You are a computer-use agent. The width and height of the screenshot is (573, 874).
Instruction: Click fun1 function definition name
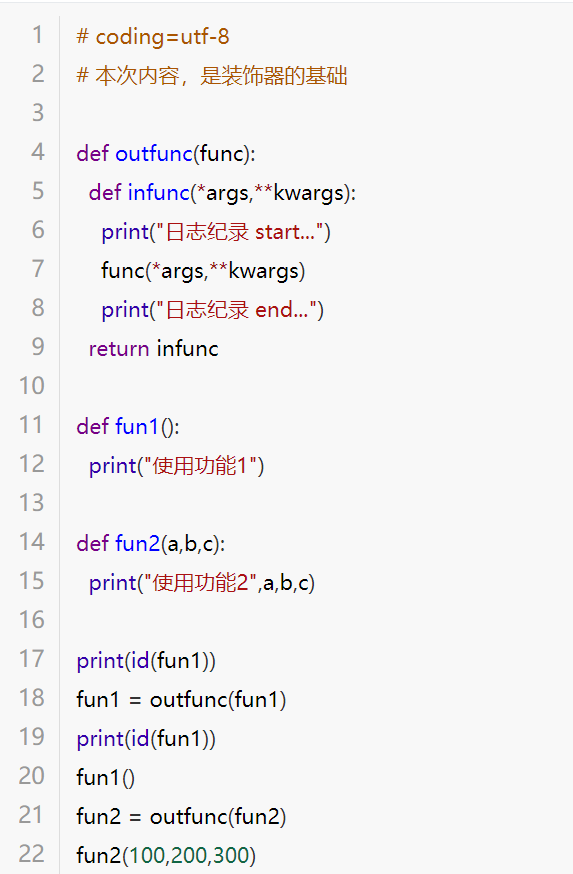tap(137, 426)
